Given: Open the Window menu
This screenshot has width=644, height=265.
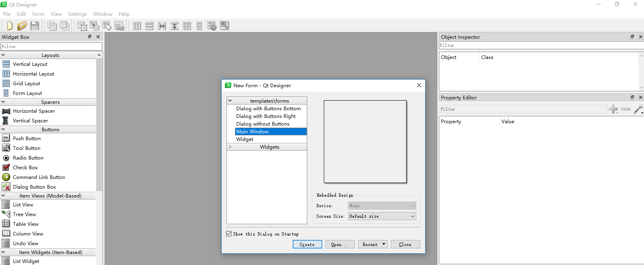Looking at the screenshot, I should (x=103, y=14).
